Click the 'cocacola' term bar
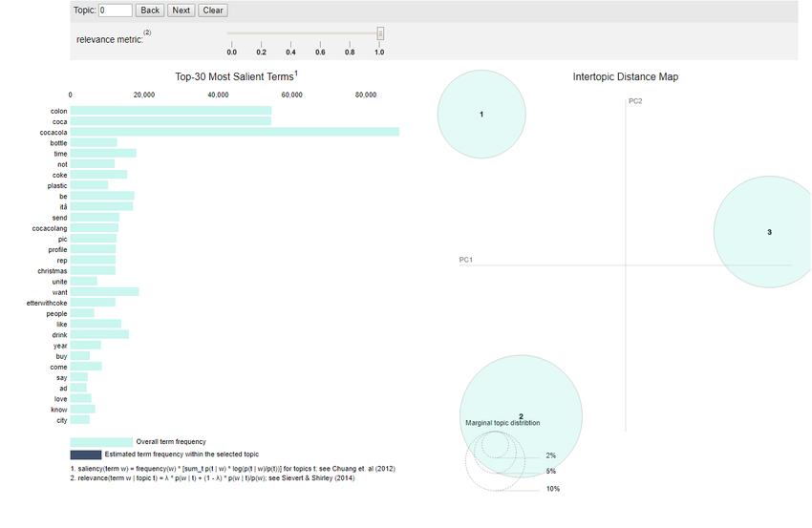 pyautogui.click(x=235, y=132)
